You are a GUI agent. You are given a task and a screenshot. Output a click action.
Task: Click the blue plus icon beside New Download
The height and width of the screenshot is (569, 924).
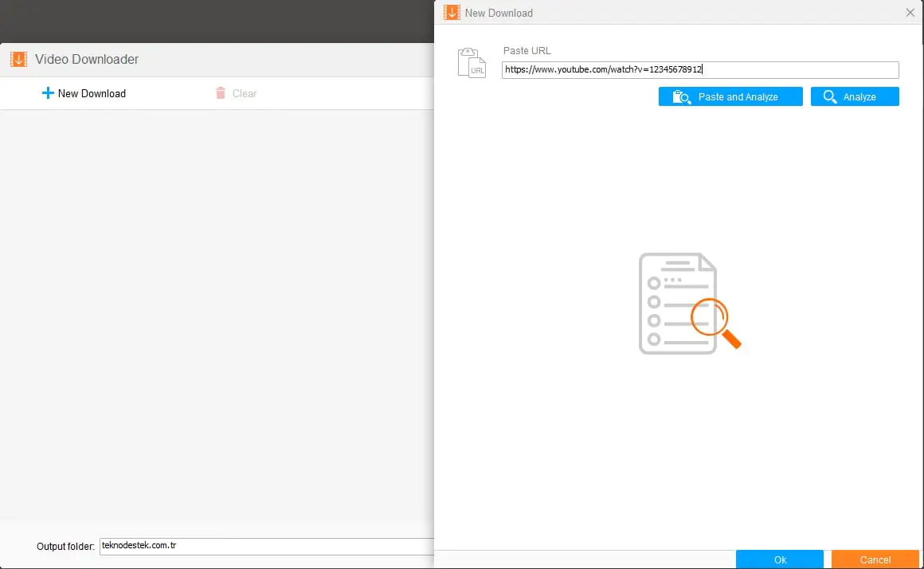[48, 93]
